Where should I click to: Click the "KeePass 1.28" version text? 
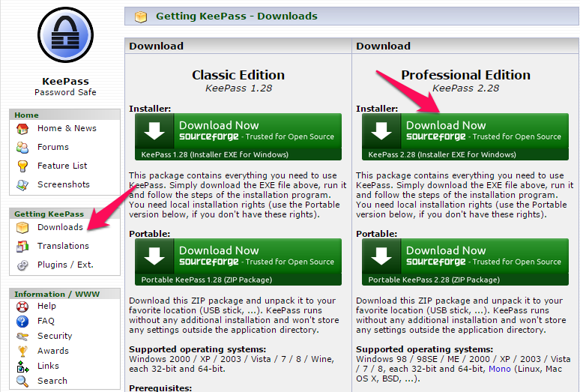click(238, 88)
